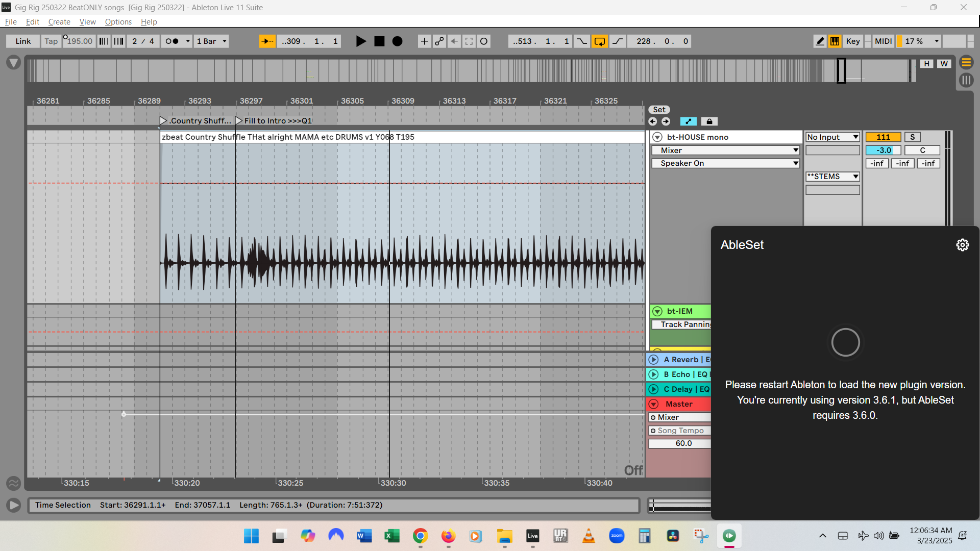This screenshot has height=551, width=980.
Task: Collapse bt-HOUSE mono track
Action: pyautogui.click(x=657, y=137)
